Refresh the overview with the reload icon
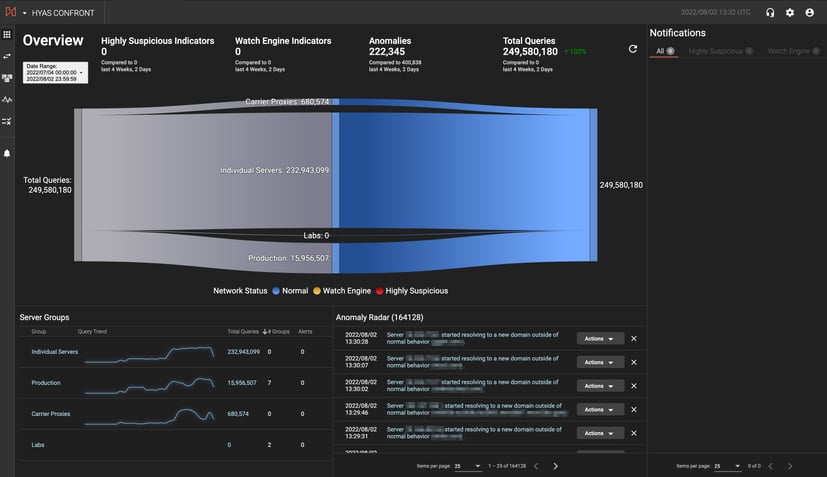Viewport: 827px width, 477px height. pyautogui.click(x=633, y=49)
